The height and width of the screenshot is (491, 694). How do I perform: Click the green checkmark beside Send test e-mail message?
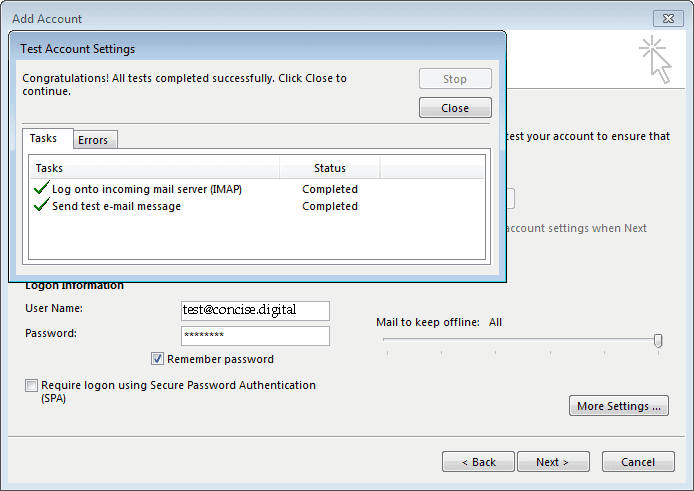[x=41, y=205]
